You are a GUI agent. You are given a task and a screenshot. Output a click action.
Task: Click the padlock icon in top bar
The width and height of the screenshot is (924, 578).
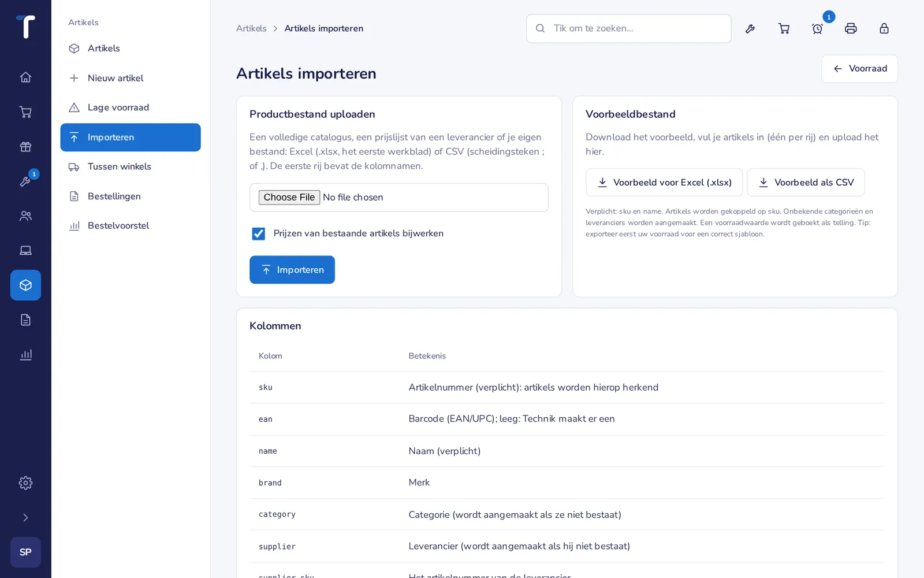884,28
